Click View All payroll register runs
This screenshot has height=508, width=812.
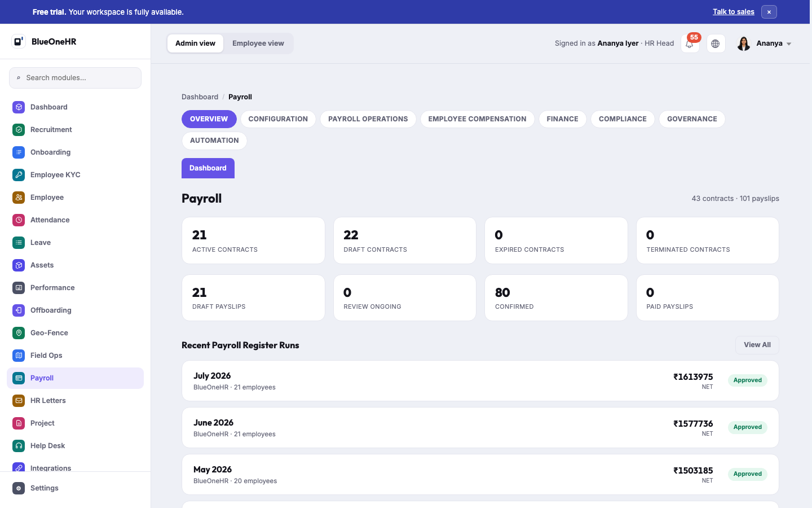pyautogui.click(x=757, y=345)
